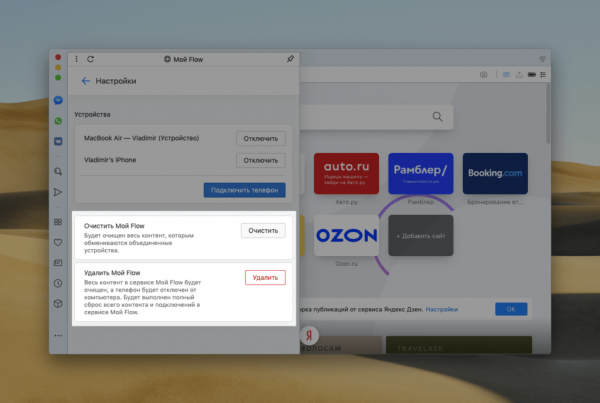
Task: Open Speed Dial grid icon in sidebar
Action: click(x=58, y=222)
